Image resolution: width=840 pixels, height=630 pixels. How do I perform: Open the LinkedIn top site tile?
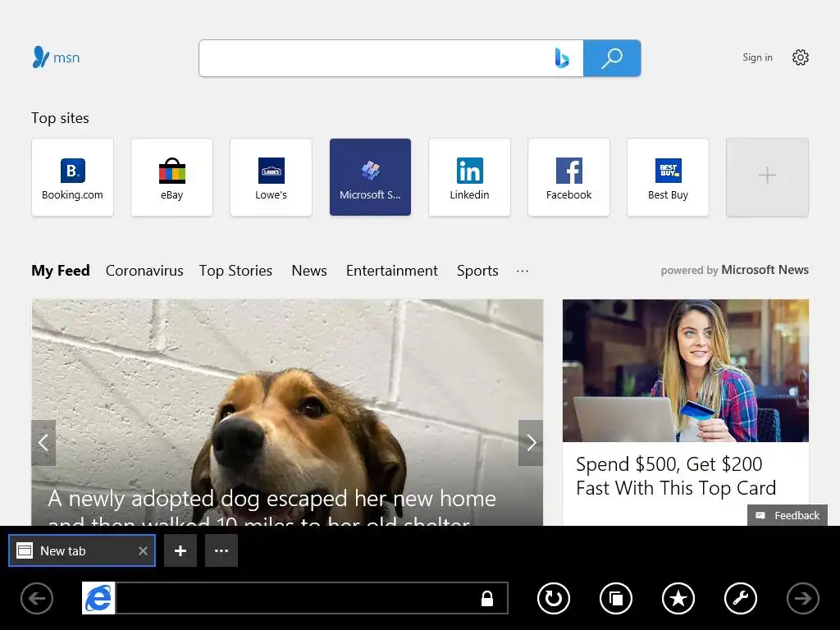pos(469,177)
